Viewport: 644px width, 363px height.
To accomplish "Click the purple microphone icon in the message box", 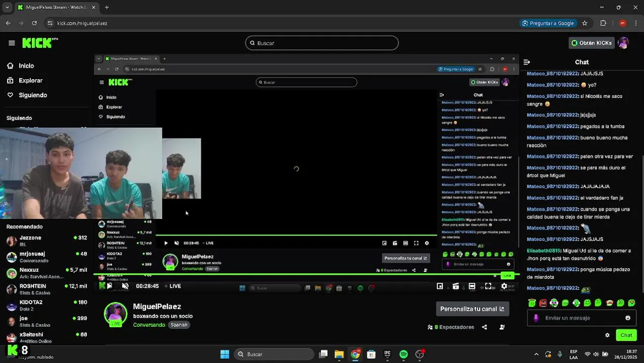I will tap(536, 318).
